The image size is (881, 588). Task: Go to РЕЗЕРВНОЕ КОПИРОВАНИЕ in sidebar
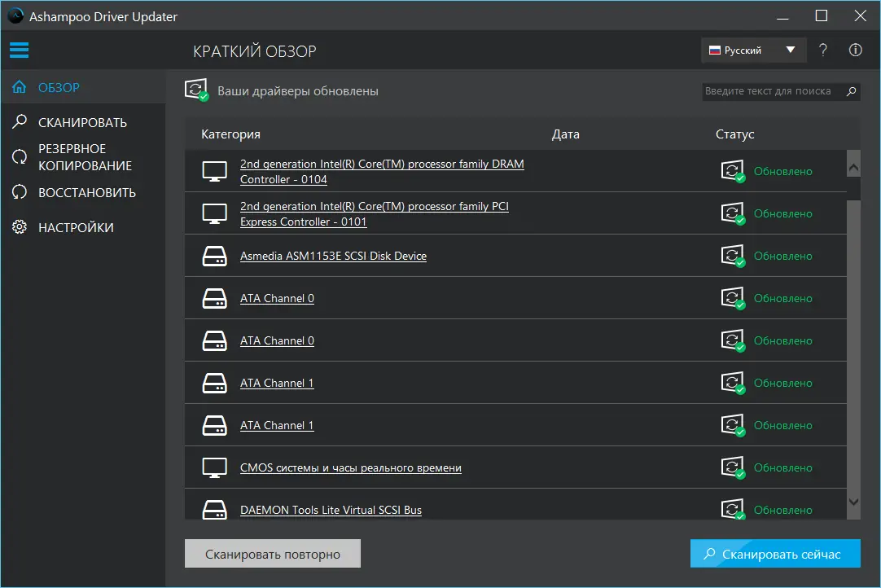pyautogui.click(x=84, y=157)
